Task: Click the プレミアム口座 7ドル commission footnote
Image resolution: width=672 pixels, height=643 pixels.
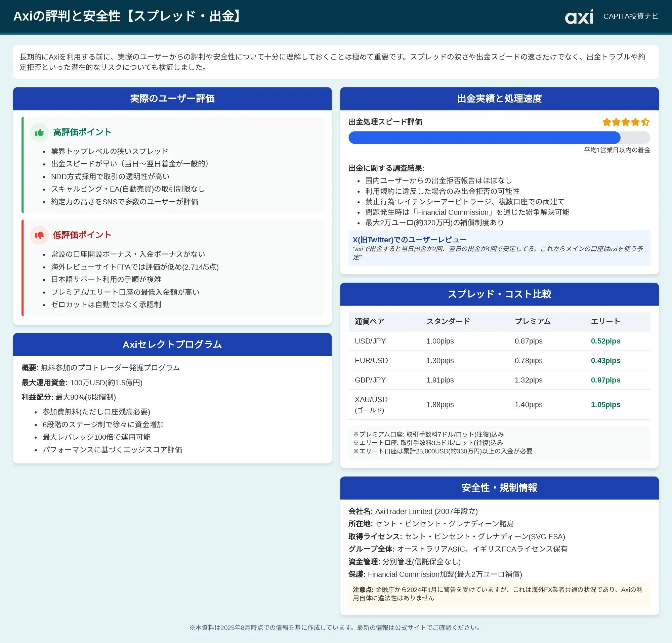Action: 428,435
